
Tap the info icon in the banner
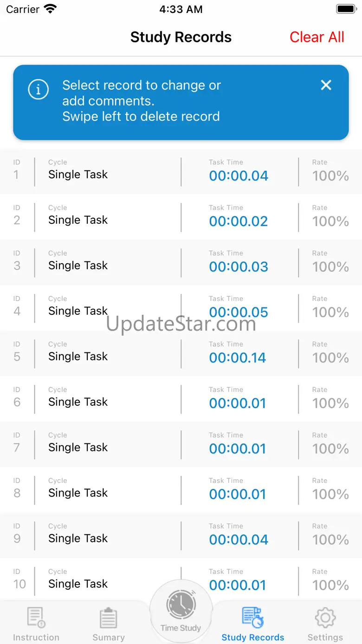tap(38, 89)
